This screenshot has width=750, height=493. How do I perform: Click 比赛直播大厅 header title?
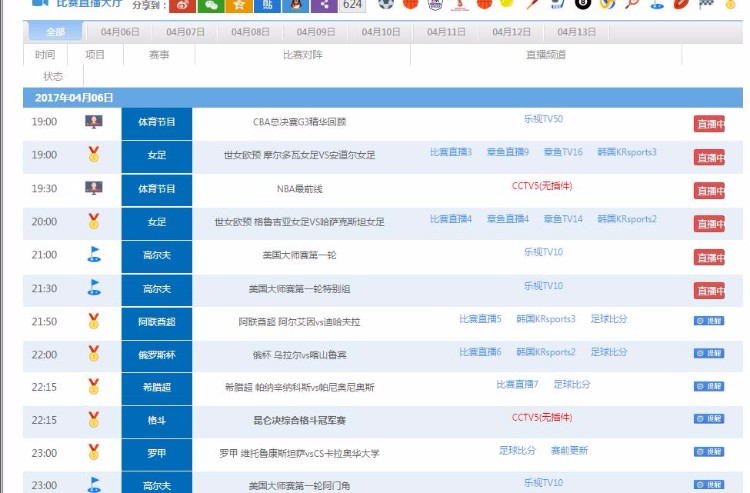(x=89, y=3)
